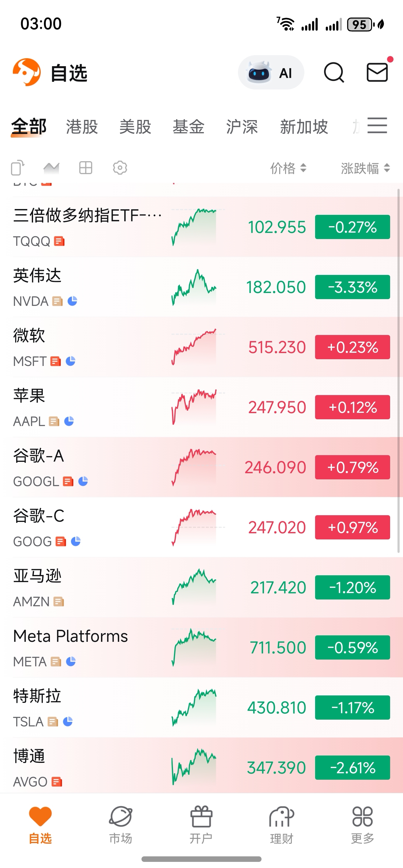Switch to the 美股 tab
Screen dimensions: 403x868
[135, 127]
